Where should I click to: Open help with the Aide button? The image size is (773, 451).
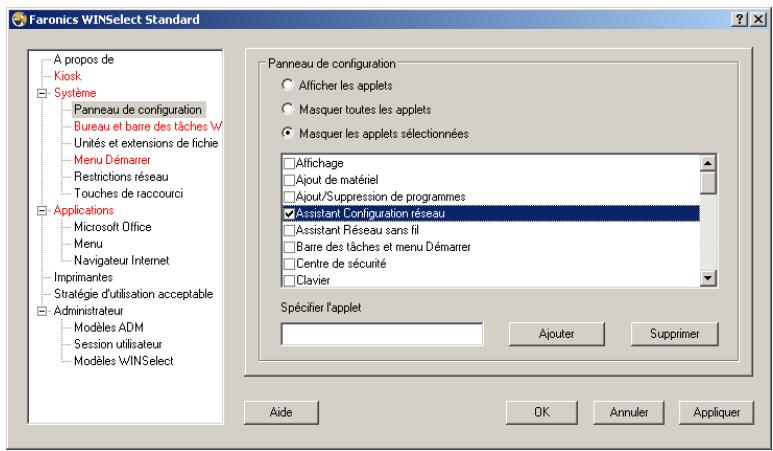click(x=281, y=412)
